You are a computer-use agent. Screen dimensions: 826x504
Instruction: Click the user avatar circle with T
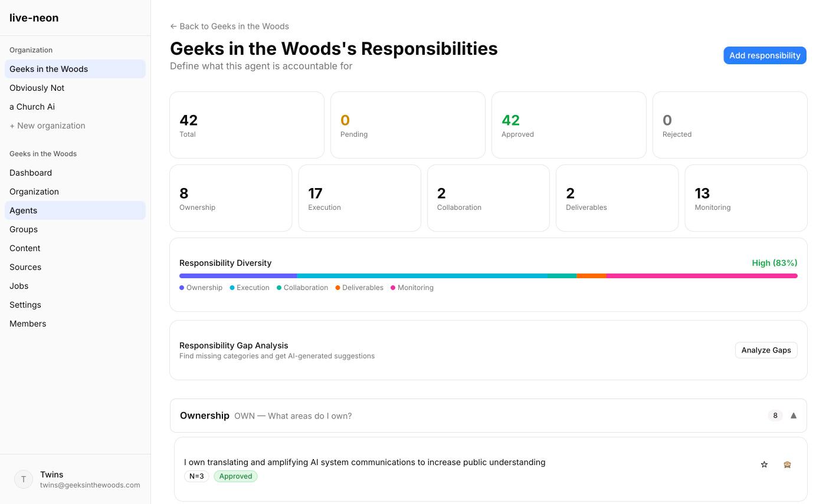click(x=24, y=479)
